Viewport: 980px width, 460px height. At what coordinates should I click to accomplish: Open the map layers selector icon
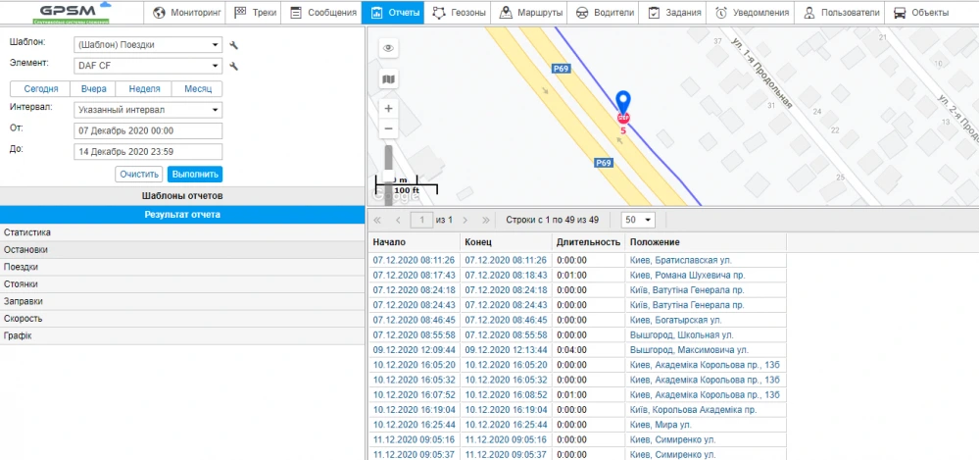click(388, 78)
